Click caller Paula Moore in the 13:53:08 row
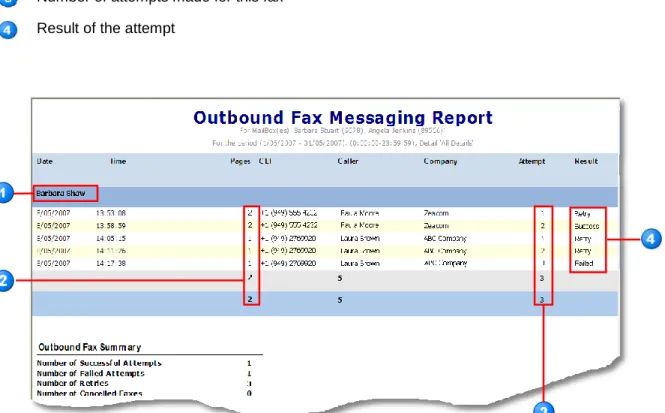The image size is (665, 413). (360, 213)
